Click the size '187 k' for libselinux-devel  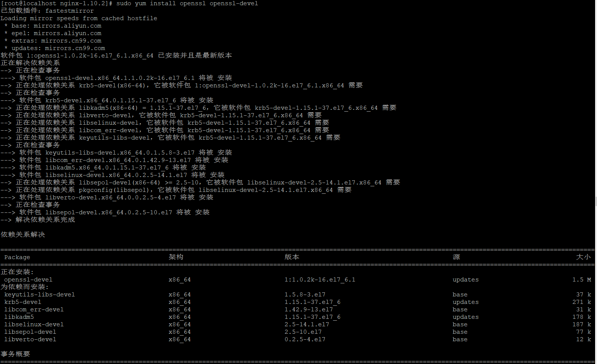[582, 324]
